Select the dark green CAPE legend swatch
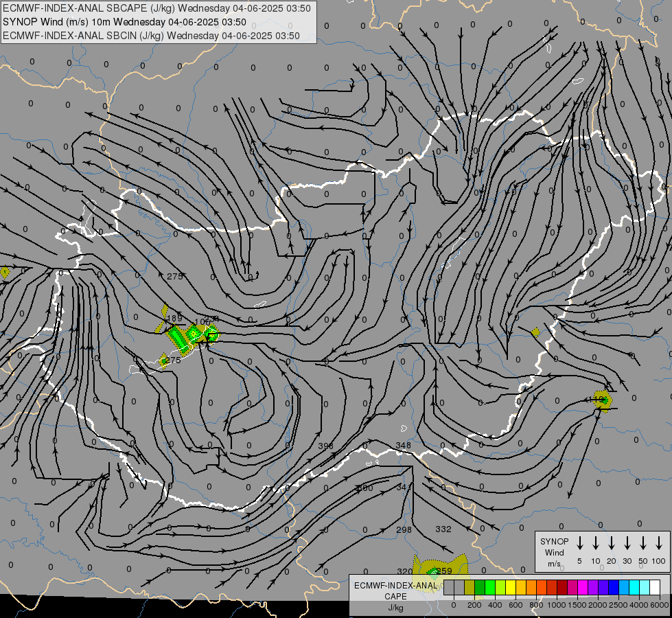The width and height of the screenshot is (672, 618). click(480, 587)
